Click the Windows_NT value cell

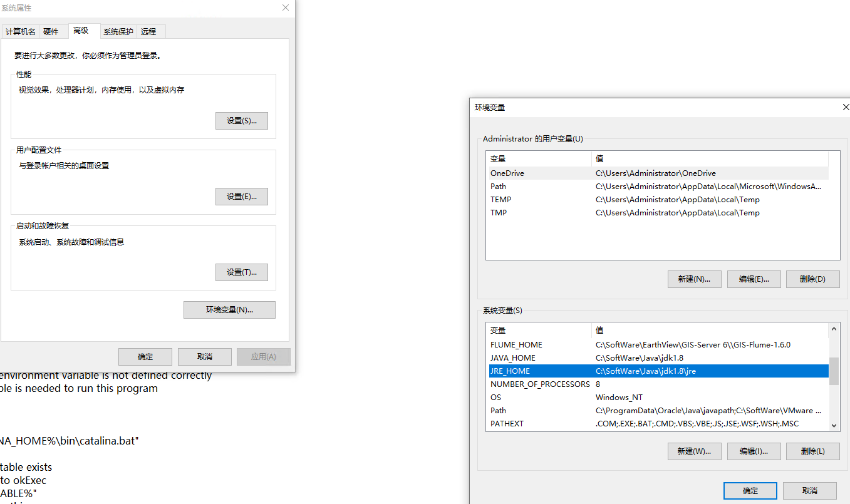coord(619,398)
